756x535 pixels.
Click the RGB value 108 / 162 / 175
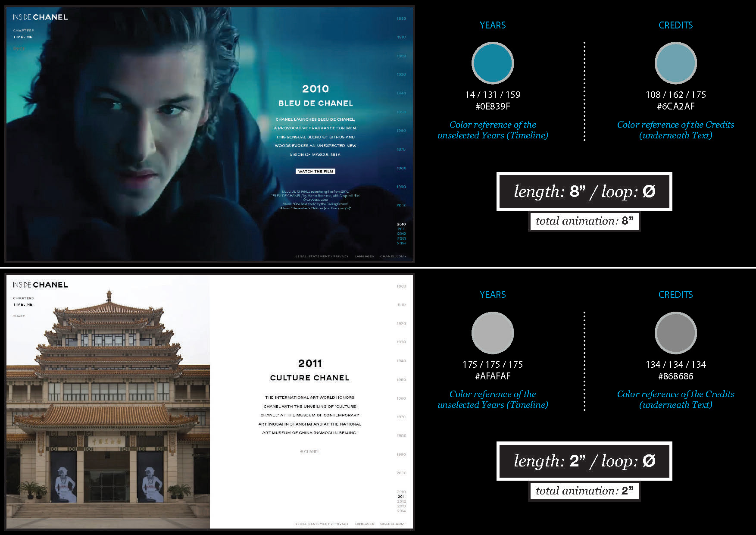(x=676, y=95)
